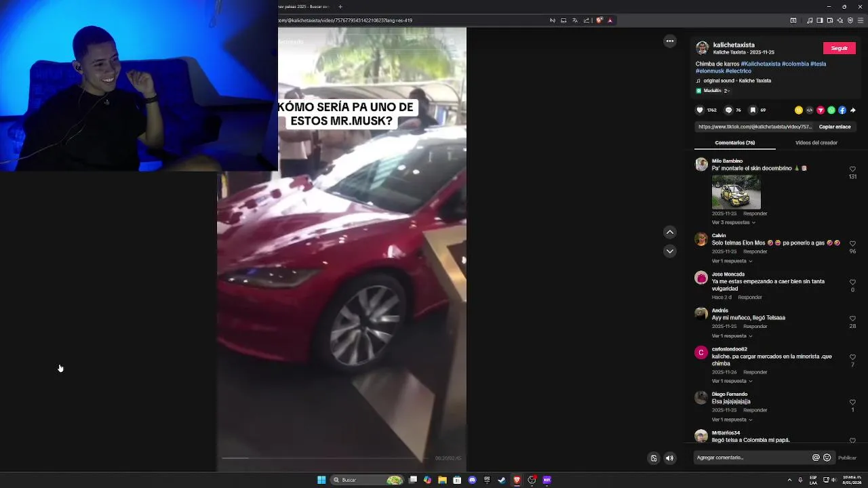Click the translate page icon in address bar
The width and height of the screenshot is (868, 488).
pos(574,20)
